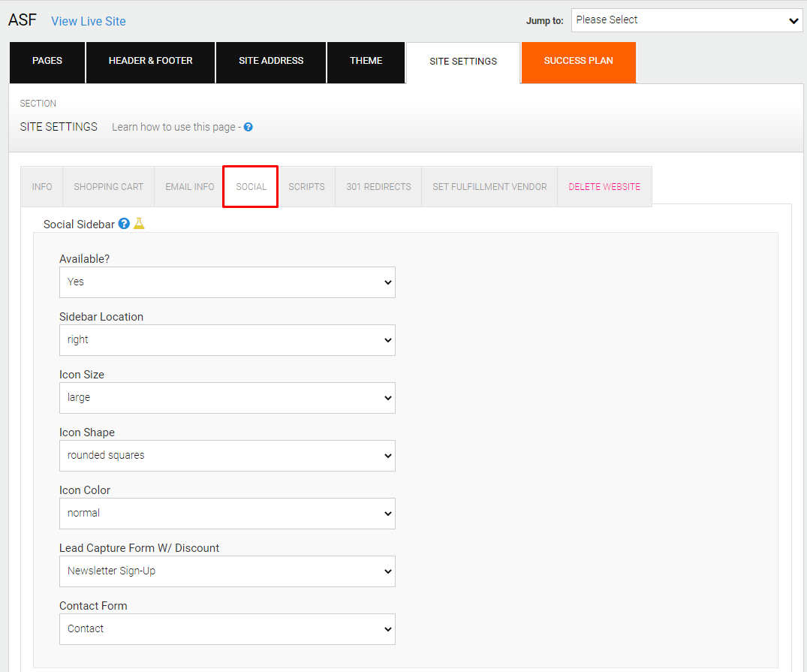Viewport: 807px width, 672px height.
Task: Open the HEADER & FOOTER tab
Action: point(149,62)
